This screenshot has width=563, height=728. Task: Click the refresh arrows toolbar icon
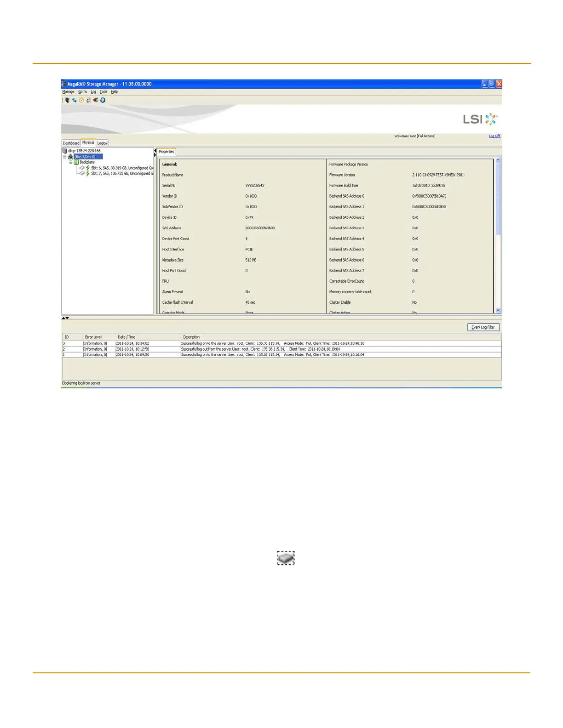tap(74, 100)
